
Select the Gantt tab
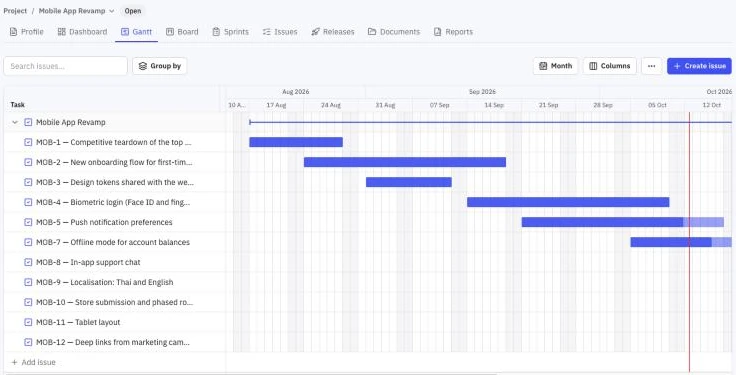coord(137,32)
